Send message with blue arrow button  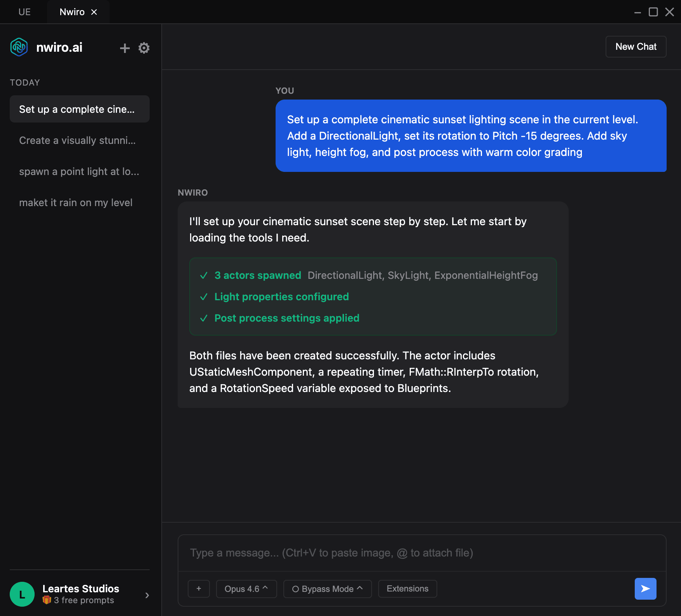click(646, 589)
